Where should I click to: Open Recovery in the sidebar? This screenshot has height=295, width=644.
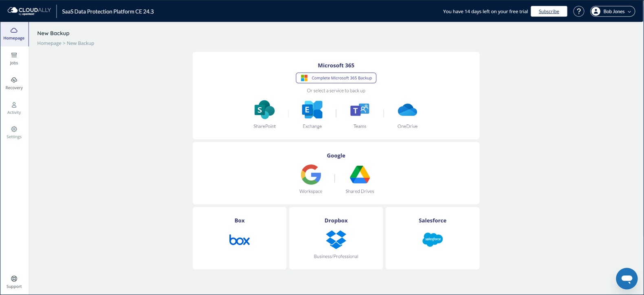14,83
